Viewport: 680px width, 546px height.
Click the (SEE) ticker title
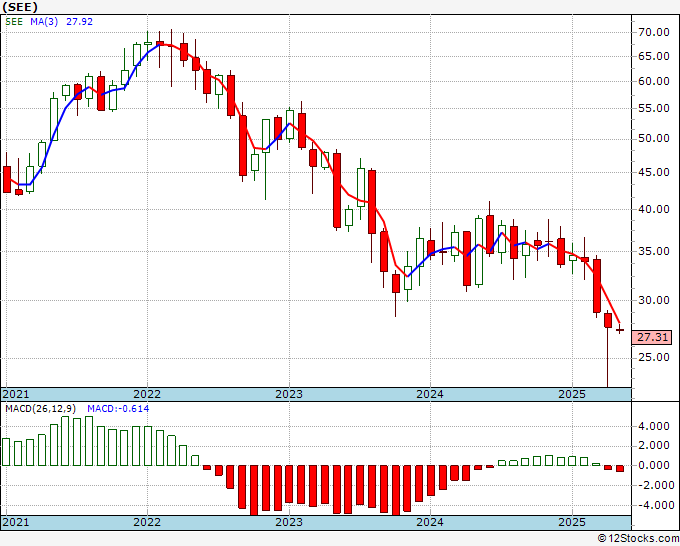point(20,7)
